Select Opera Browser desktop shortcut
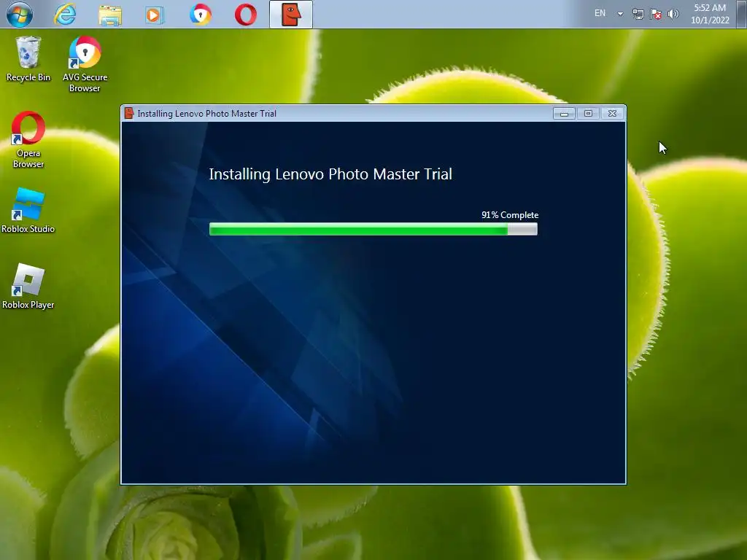The width and height of the screenshot is (747, 560). click(x=28, y=139)
